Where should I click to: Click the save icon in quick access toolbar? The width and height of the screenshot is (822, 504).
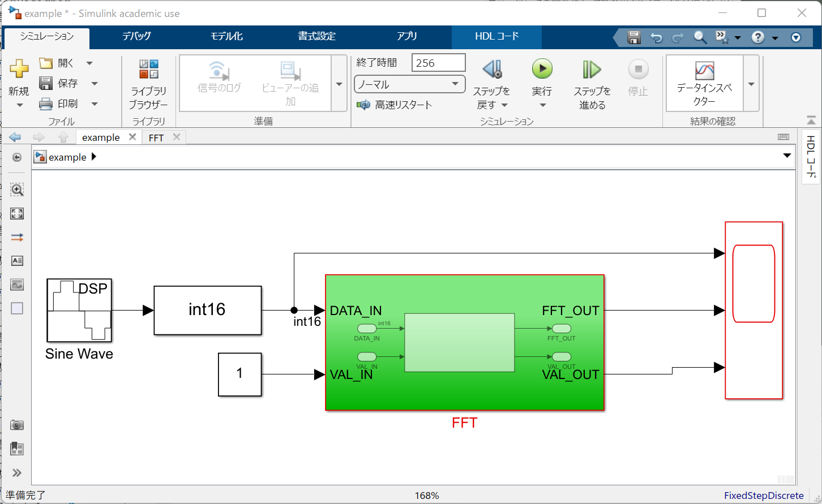(x=634, y=37)
